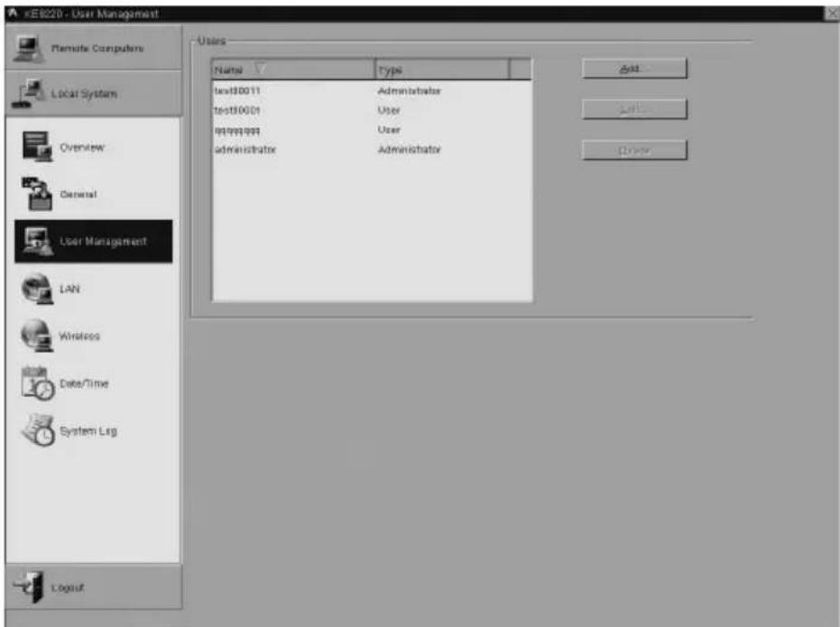Viewport: 840px width, 627px height.
Task: Click the application icon in title bar
Action: pos(13,14)
